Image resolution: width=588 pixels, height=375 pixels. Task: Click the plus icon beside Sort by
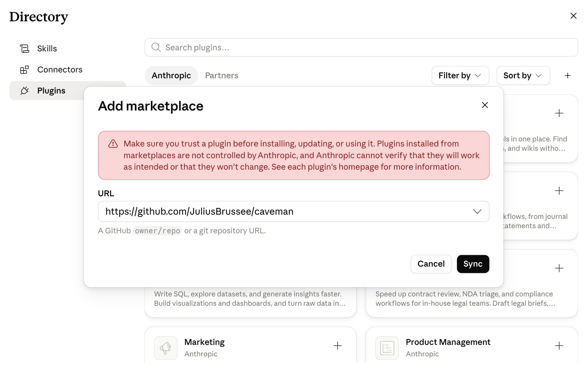coord(568,76)
